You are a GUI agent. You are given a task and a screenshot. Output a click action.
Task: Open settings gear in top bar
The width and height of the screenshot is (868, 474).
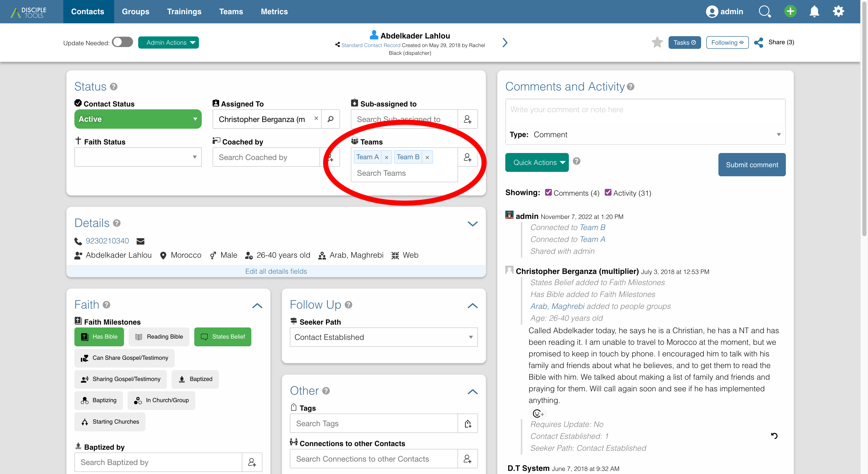838,11
